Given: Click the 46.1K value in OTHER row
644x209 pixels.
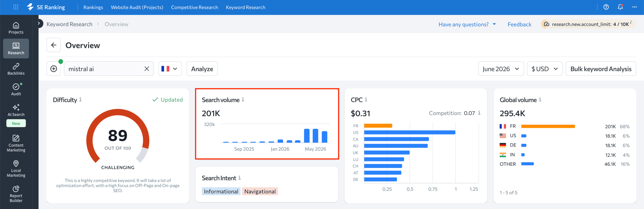Looking at the screenshot, I should [x=610, y=164].
